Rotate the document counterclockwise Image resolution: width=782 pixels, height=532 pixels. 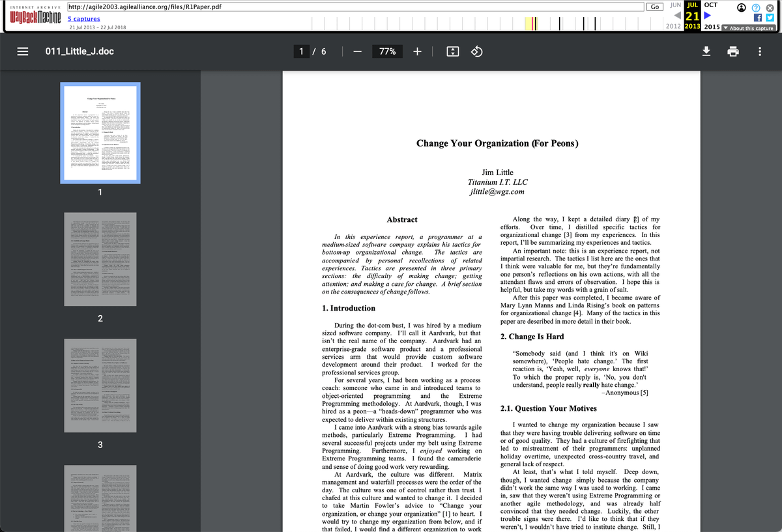[x=476, y=51]
